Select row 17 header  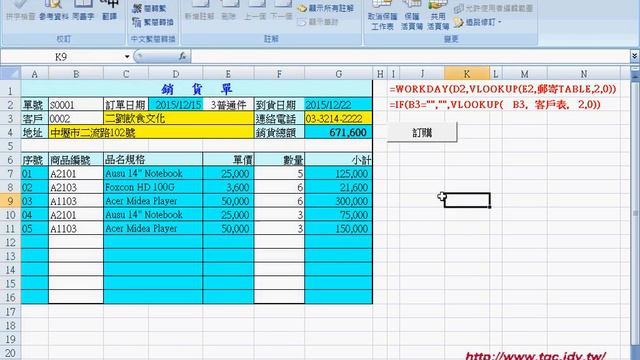(x=10, y=312)
